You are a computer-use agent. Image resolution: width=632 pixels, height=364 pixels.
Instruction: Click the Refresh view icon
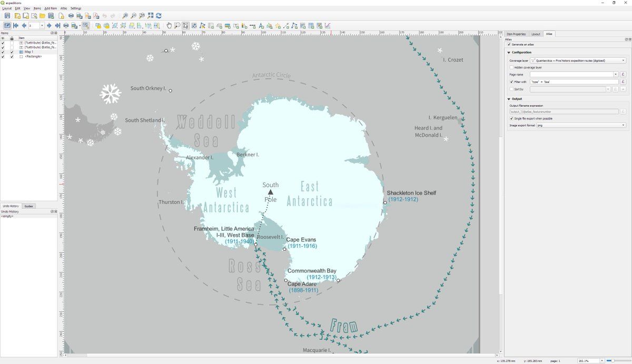pos(159,16)
